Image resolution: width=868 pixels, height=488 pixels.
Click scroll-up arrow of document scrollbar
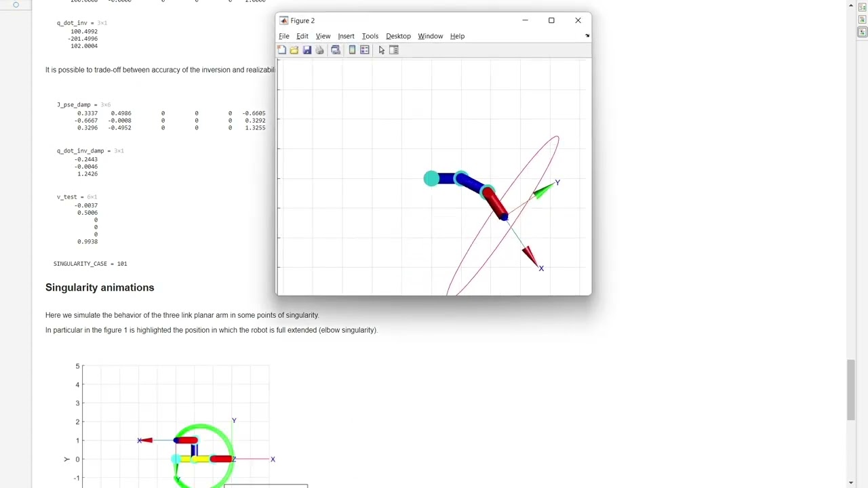[851, 6]
